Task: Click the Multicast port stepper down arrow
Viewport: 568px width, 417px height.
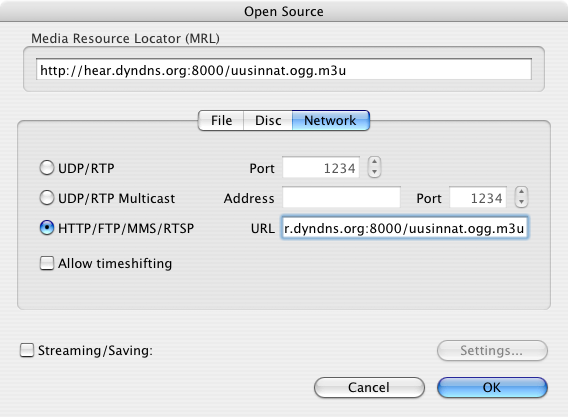Action: click(x=521, y=202)
